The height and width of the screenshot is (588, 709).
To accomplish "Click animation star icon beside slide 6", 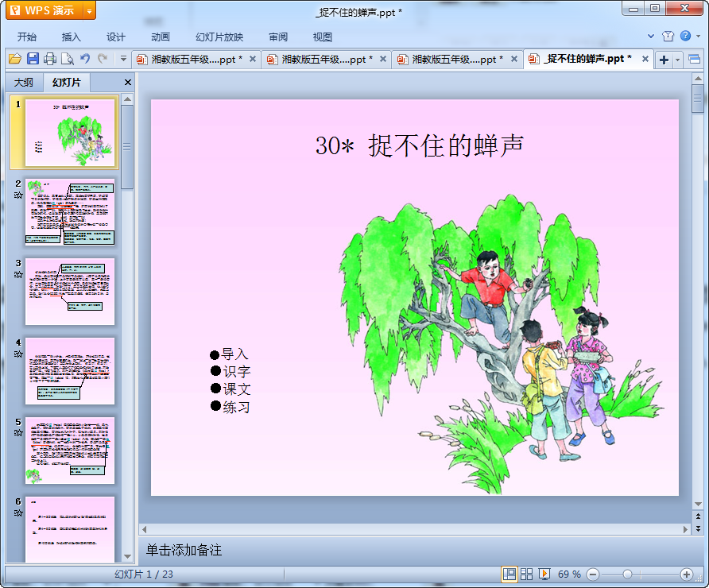I will (18, 513).
